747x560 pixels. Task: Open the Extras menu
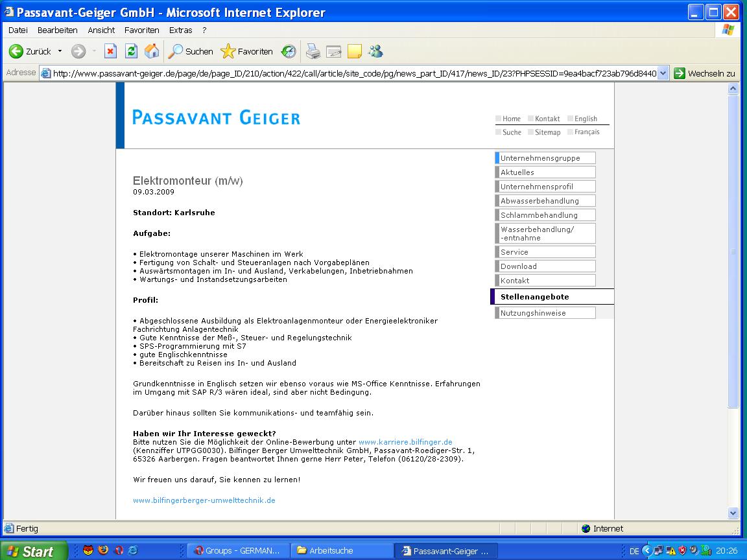click(180, 30)
